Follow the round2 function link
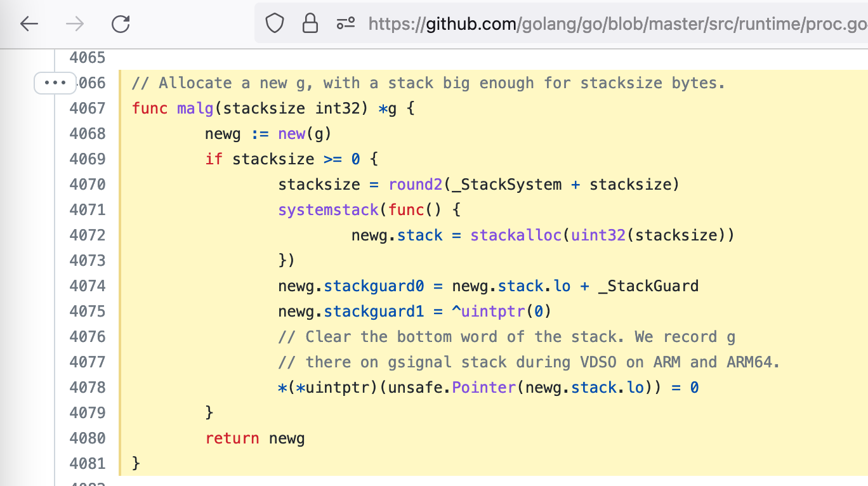The height and width of the screenshot is (486, 868). tap(414, 184)
